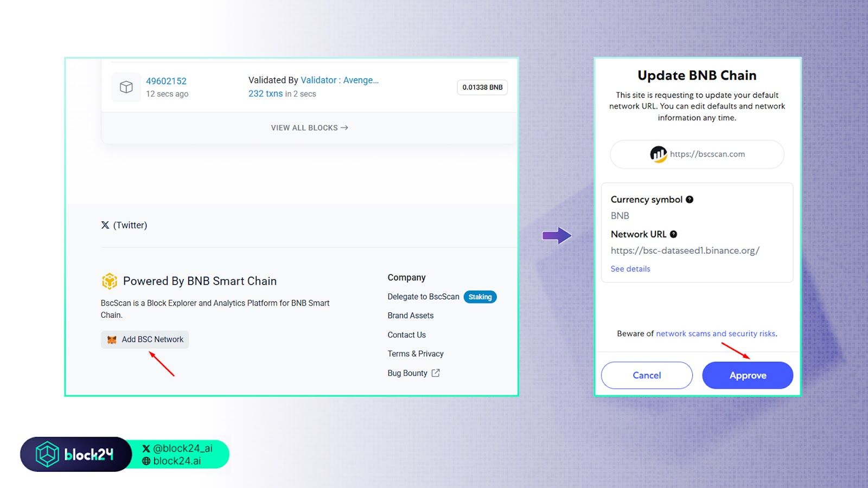This screenshot has height=488, width=868.
Task: Click the Company footer heading
Action: pyautogui.click(x=406, y=278)
